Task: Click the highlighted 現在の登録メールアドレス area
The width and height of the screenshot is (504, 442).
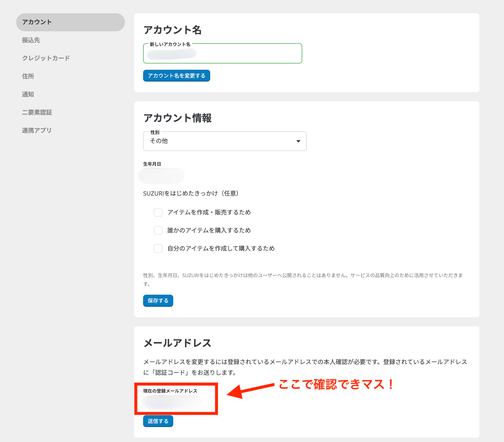Action: coord(176,399)
